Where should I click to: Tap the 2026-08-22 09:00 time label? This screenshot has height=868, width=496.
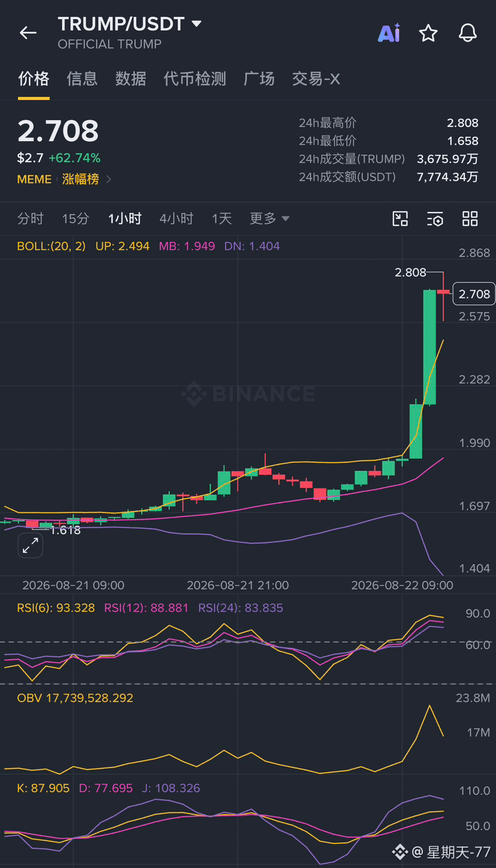coord(402,585)
